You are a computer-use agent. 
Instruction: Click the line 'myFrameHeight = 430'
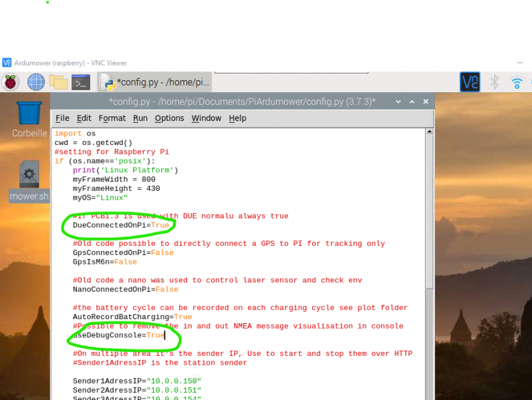[116, 188]
